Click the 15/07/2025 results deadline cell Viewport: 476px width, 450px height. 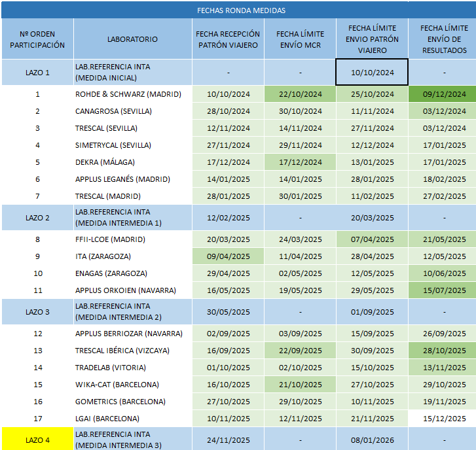tap(444, 290)
